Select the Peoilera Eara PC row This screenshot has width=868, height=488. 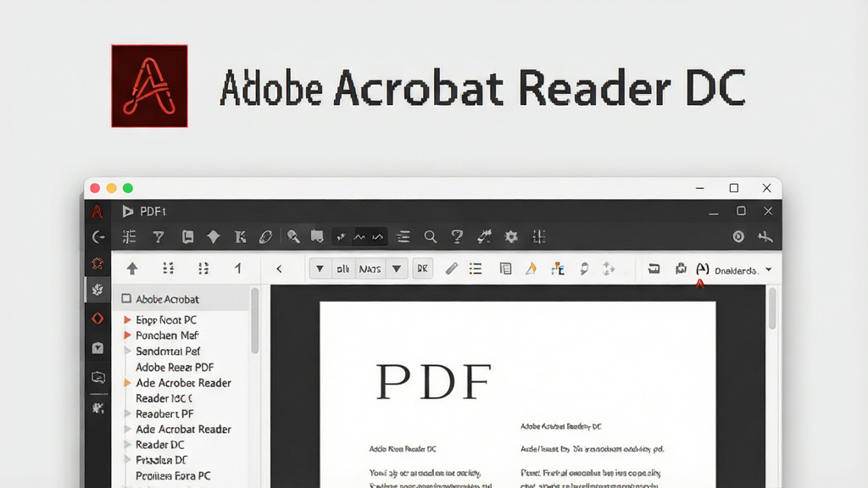click(x=173, y=476)
